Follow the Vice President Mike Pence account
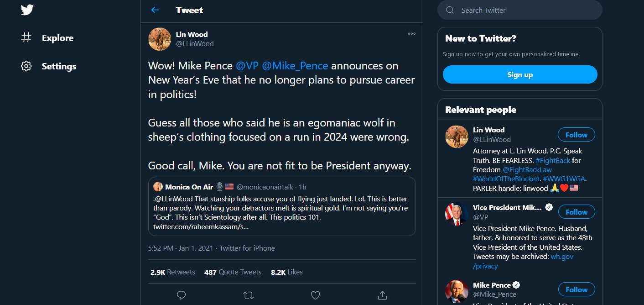Image resolution: width=644 pixels, height=305 pixels. pyautogui.click(x=576, y=212)
